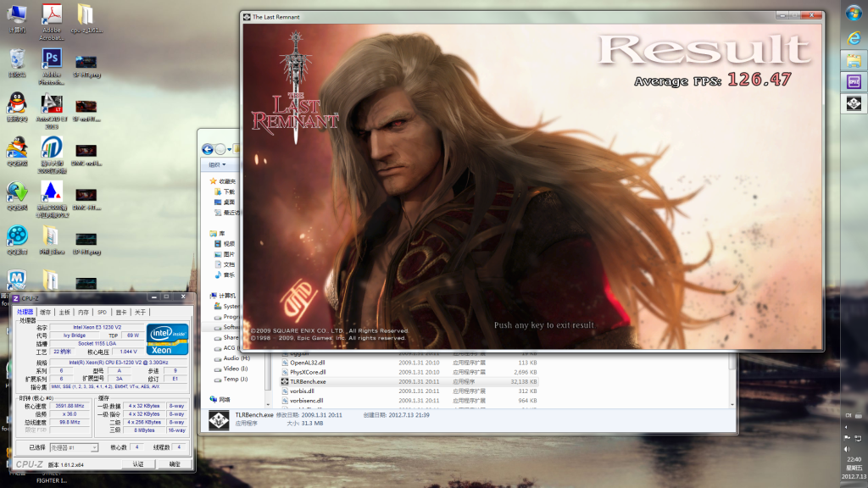Open Adobe Acrobat desktop shortcut
Screen dimensions: 868x488
click(52, 15)
